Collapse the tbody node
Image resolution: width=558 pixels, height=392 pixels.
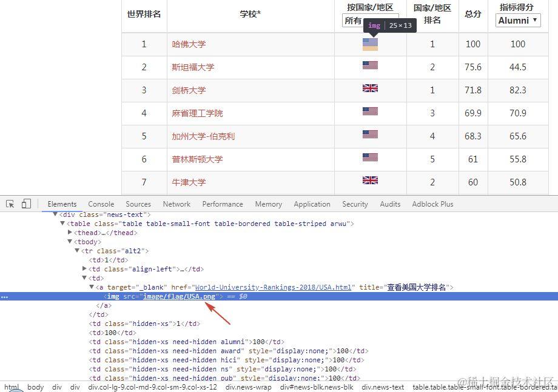point(70,242)
